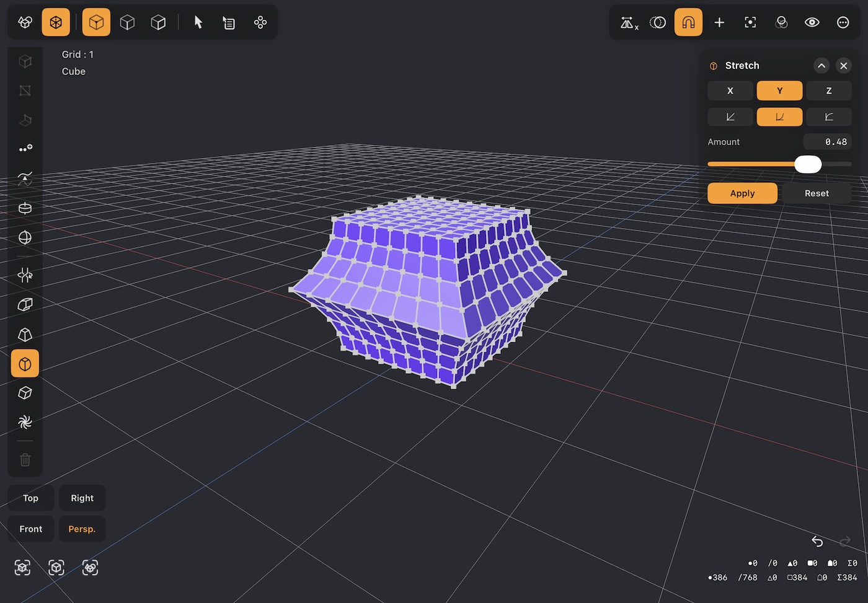Screen dimensions: 868x603
Task: Close the Stretch panel
Action: pyautogui.click(x=844, y=66)
